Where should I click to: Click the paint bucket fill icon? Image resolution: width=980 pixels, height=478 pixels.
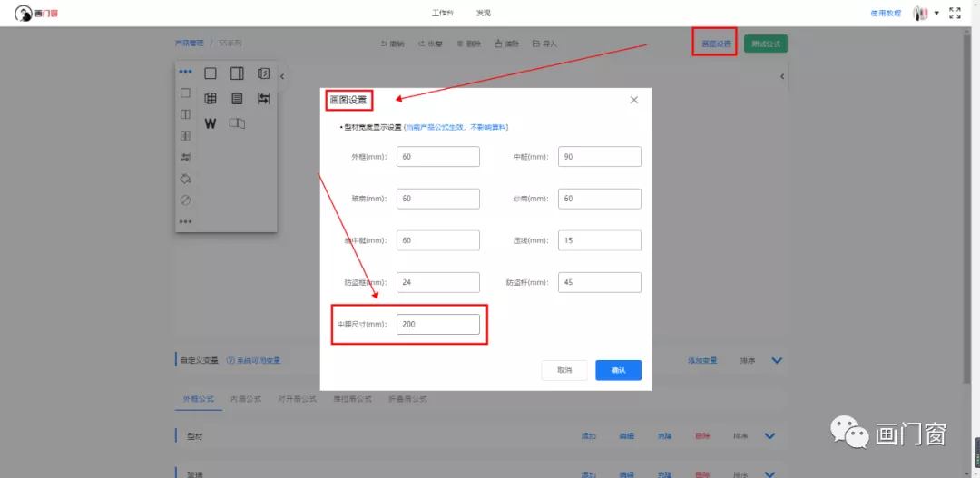[185, 179]
